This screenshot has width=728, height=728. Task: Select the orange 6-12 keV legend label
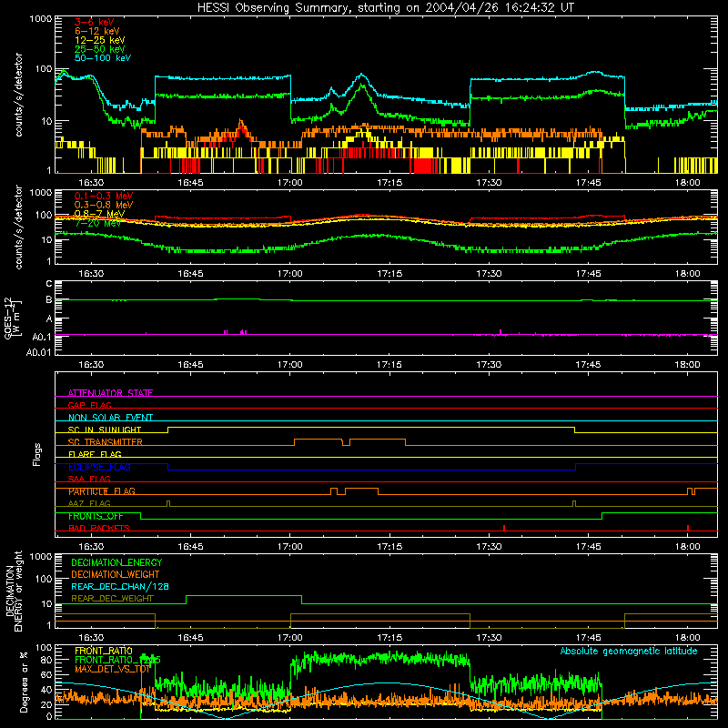coord(96,31)
